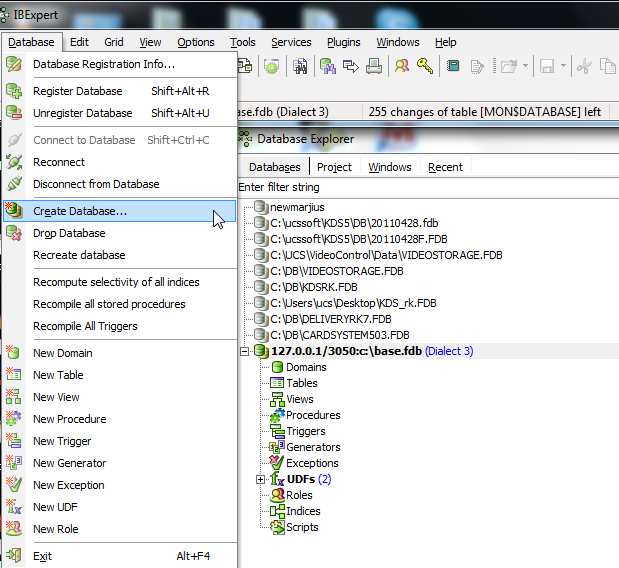Viewport: 619px width, 568px height.
Task: Select C:\DB\CARDSYSTEM503.FDB database
Action: [340, 335]
